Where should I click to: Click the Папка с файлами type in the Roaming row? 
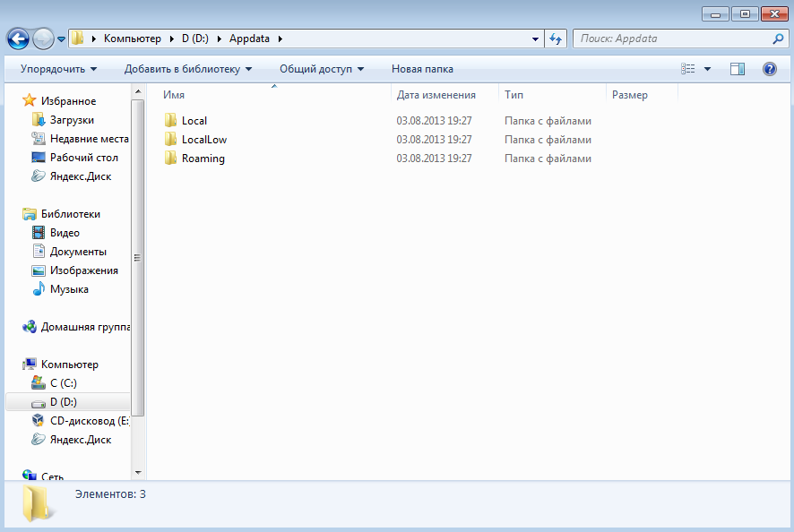[548, 159]
